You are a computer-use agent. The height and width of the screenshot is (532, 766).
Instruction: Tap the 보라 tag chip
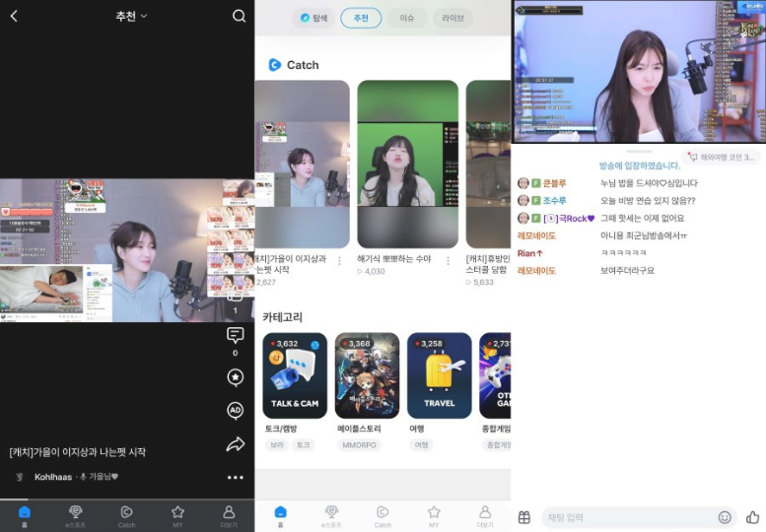[x=277, y=444]
